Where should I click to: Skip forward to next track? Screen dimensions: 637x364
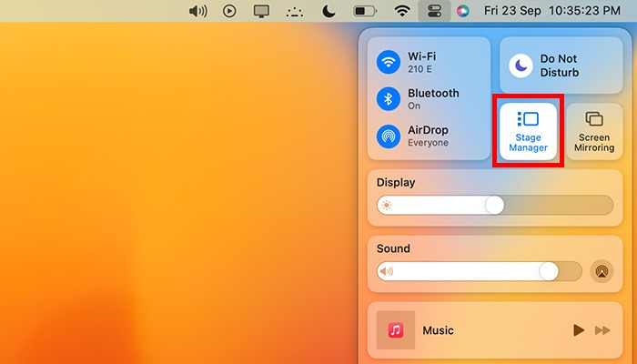602,330
